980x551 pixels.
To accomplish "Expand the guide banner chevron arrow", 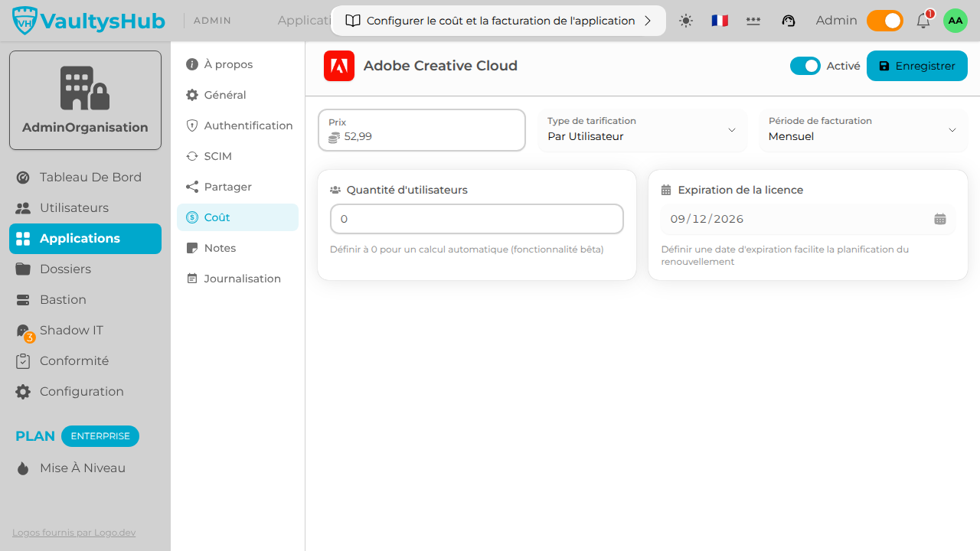I will (x=648, y=21).
